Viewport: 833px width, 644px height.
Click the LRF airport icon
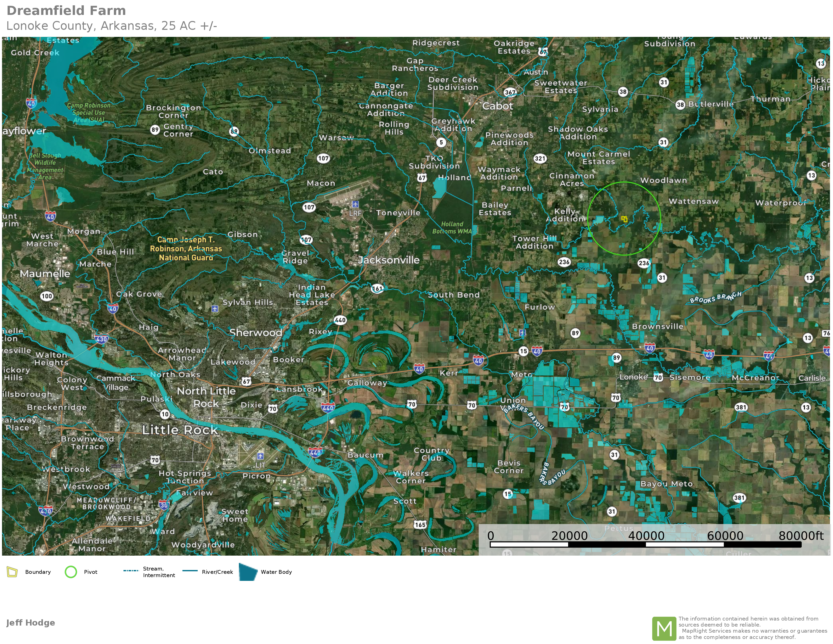pyautogui.click(x=355, y=204)
